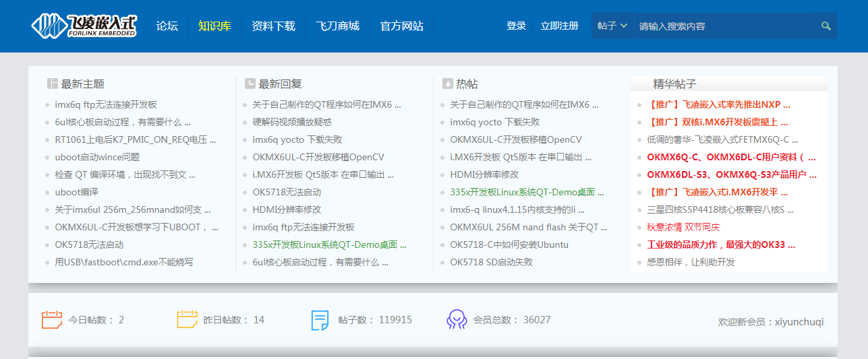Viewport: 868px width, 359px height.
Task: Open OK5718-C中如何安装Ubuntu post
Action: coord(509,244)
